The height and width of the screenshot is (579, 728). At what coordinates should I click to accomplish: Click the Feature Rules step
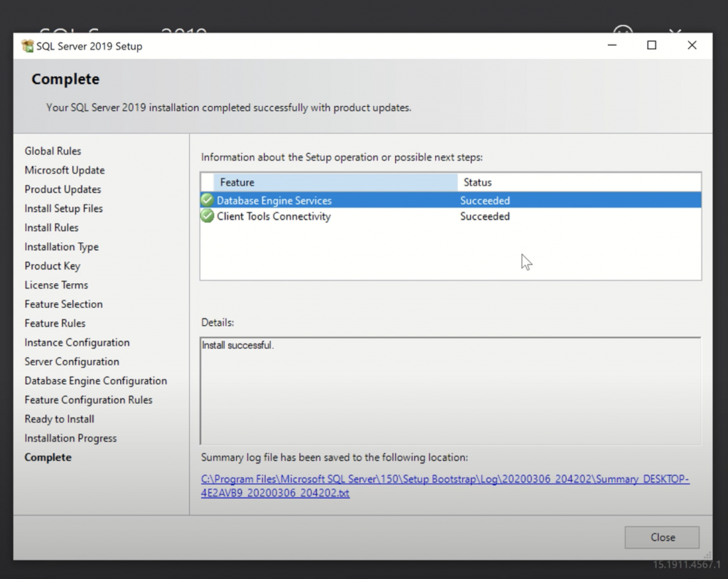tap(55, 323)
